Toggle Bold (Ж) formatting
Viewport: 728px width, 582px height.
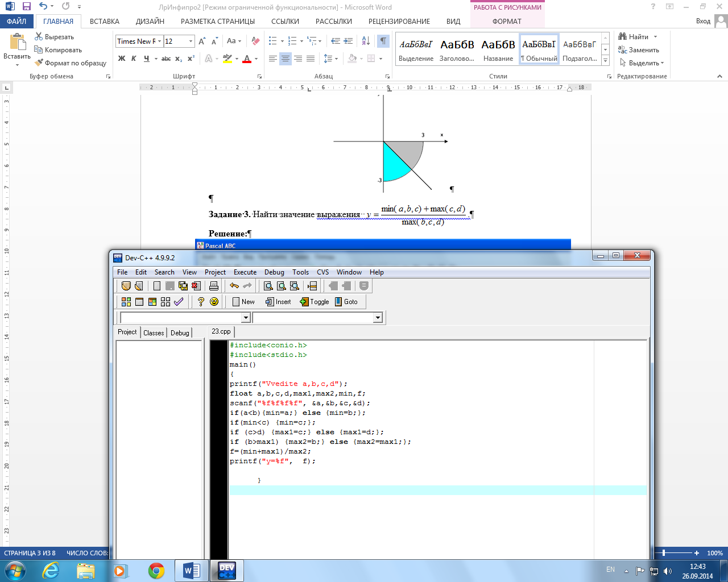[x=122, y=59]
